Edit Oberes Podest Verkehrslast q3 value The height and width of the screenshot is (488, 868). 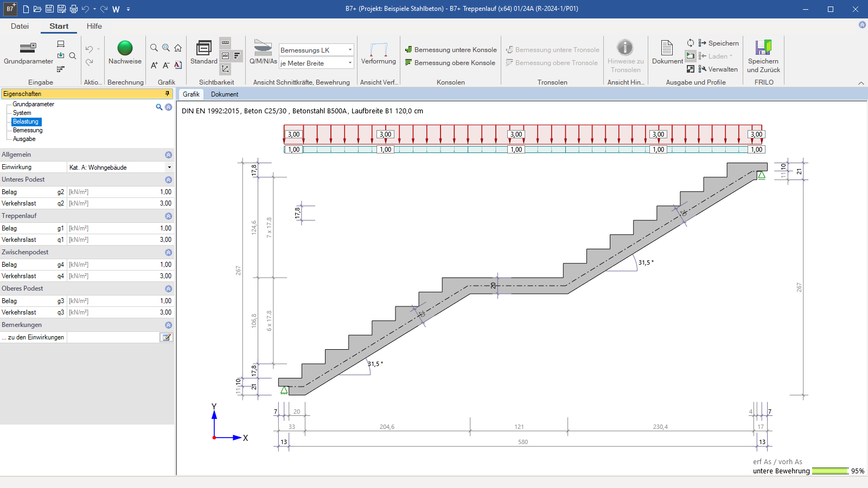click(x=119, y=312)
